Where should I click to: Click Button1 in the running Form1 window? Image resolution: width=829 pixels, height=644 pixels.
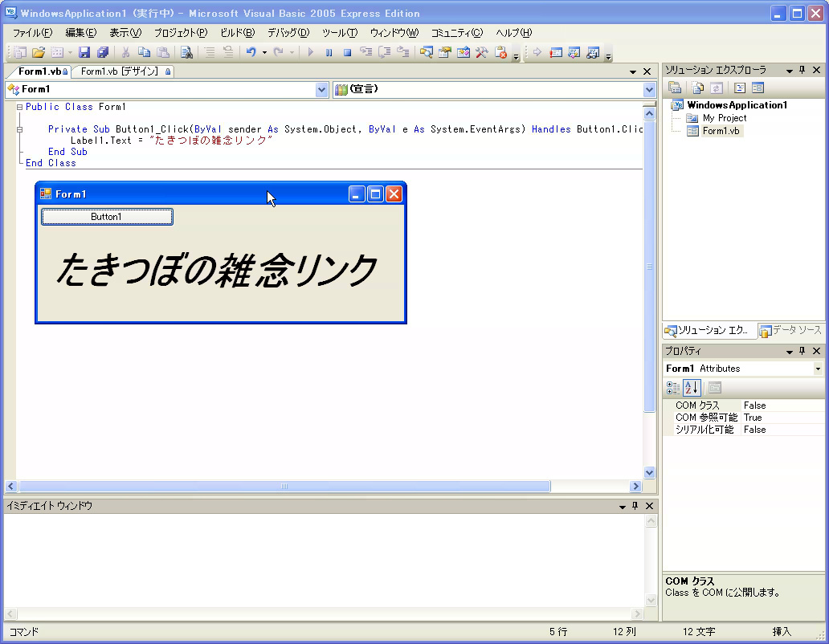(107, 217)
